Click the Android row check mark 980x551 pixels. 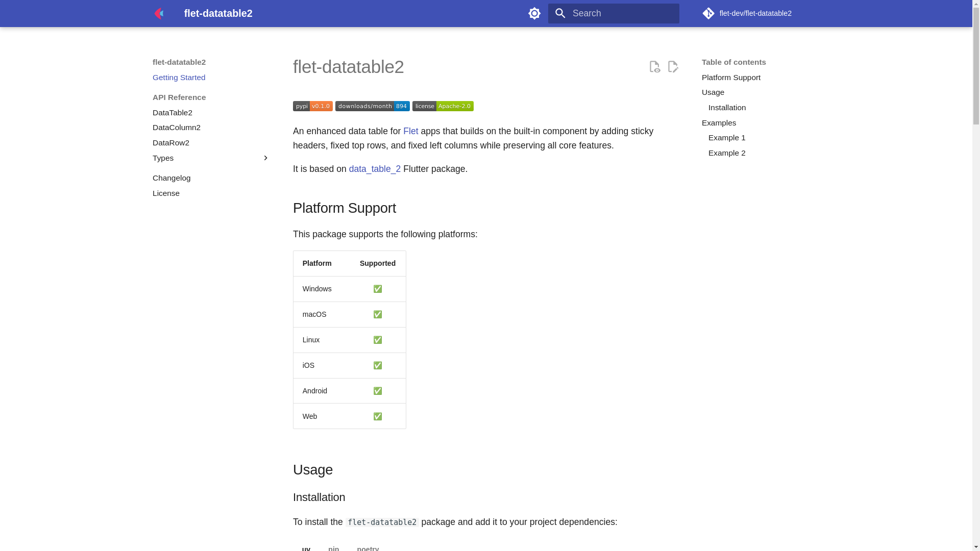(378, 391)
